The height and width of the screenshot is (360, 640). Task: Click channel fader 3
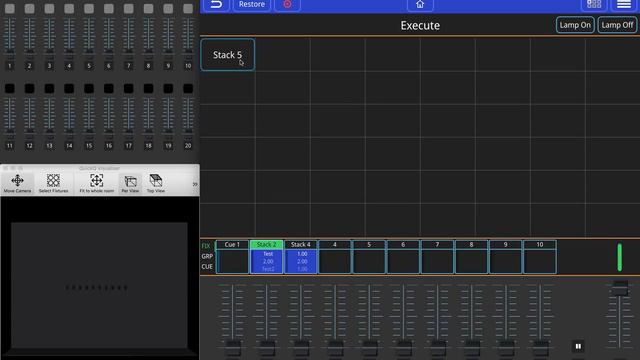coord(49,39)
